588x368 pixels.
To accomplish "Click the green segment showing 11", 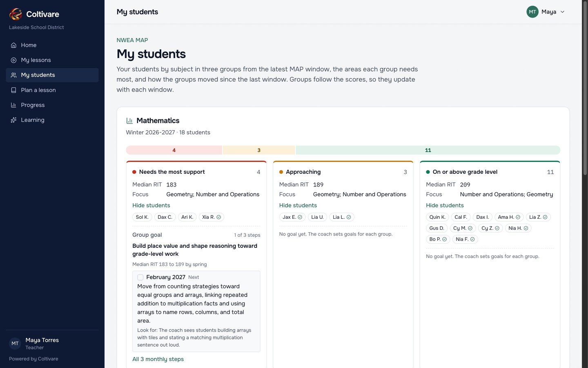I will (x=428, y=150).
